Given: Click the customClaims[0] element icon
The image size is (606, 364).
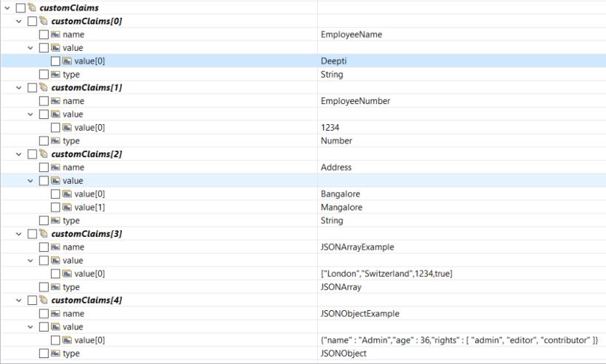Looking at the screenshot, I should pyautogui.click(x=44, y=21).
